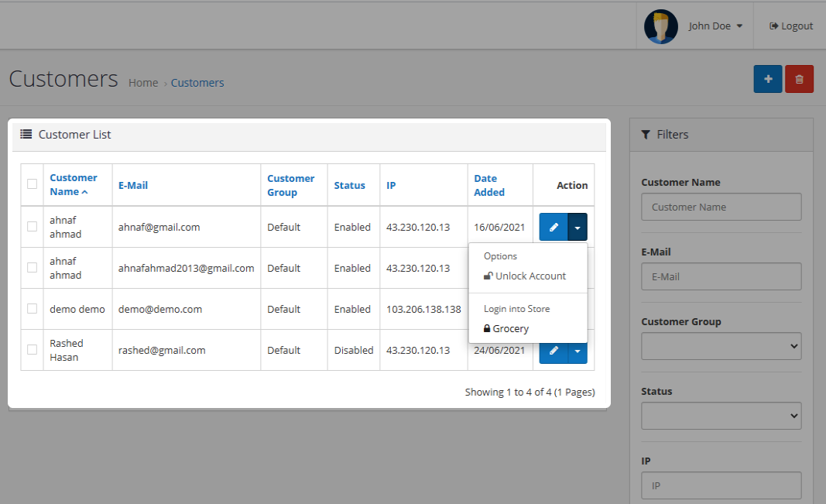Select the Rashed Hasan row checkbox
The width and height of the screenshot is (826, 504).
[x=32, y=350]
